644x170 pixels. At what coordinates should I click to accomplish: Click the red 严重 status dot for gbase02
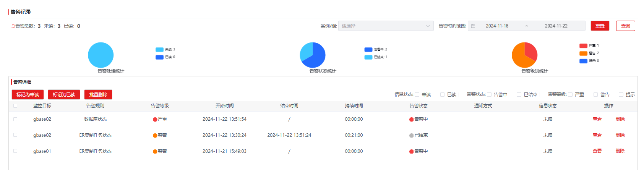tap(155, 120)
